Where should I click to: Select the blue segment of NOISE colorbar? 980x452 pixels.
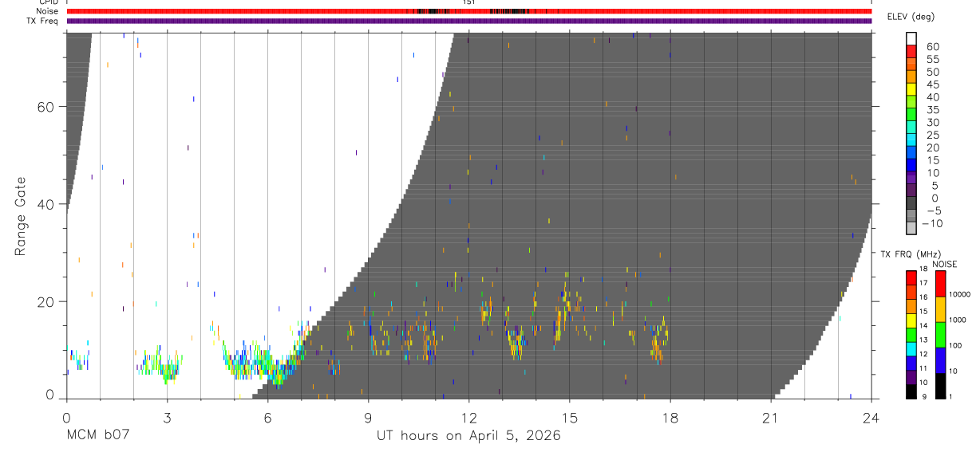tap(940, 360)
